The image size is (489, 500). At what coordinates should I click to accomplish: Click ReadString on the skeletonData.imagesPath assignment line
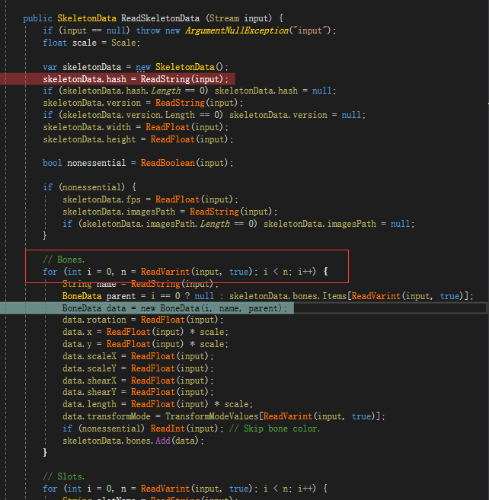coord(214,212)
